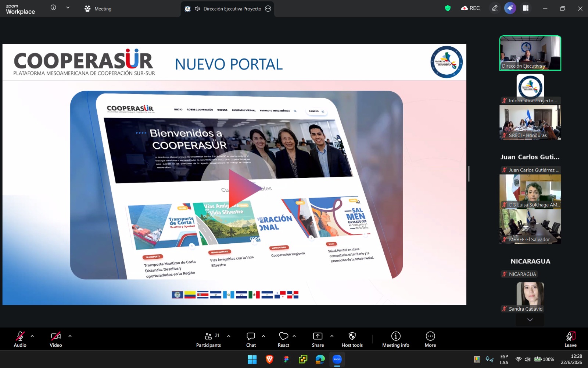
Task: Click the REC cloud recording indicator
Action: pyautogui.click(x=470, y=8)
